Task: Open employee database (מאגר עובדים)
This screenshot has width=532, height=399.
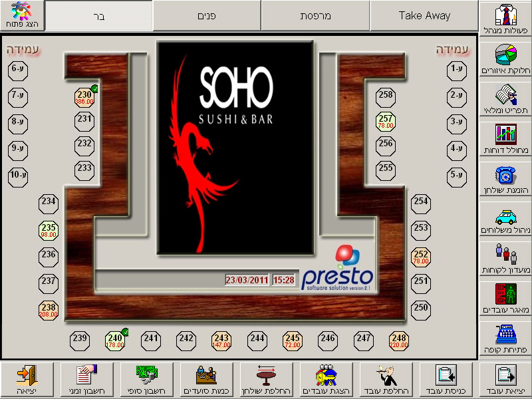Action: 505,299
